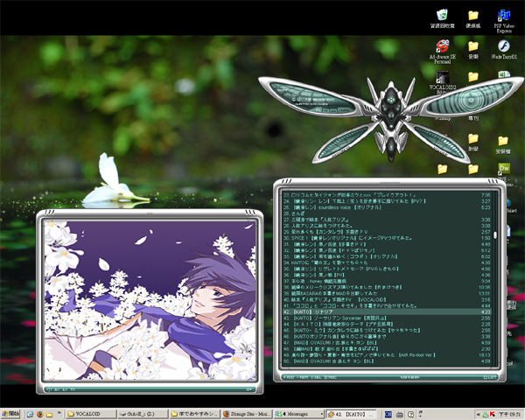525x420 pixels.
Task: Click the video window anime artwork
Action: [150, 300]
